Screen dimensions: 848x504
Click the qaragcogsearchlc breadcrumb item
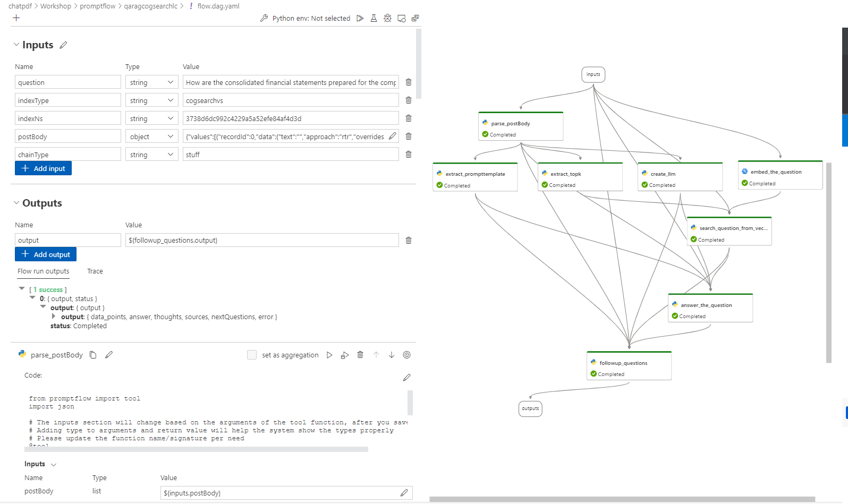coord(151,6)
